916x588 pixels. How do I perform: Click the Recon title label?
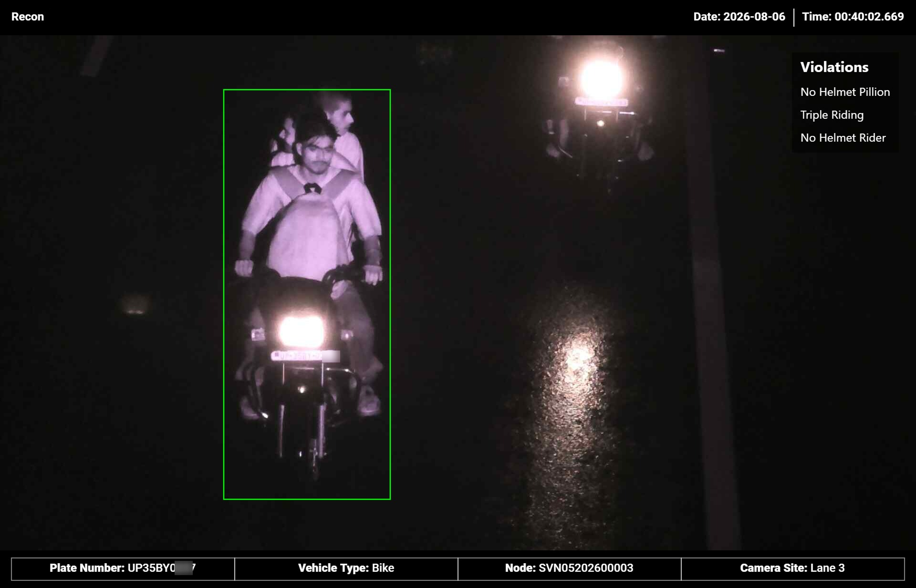tap(28, 17)
